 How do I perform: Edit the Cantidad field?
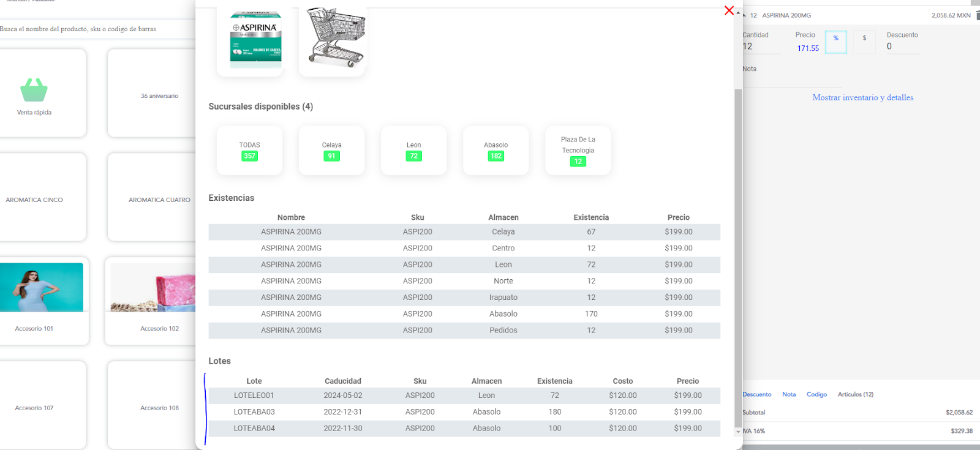click(x=761, y=47)
